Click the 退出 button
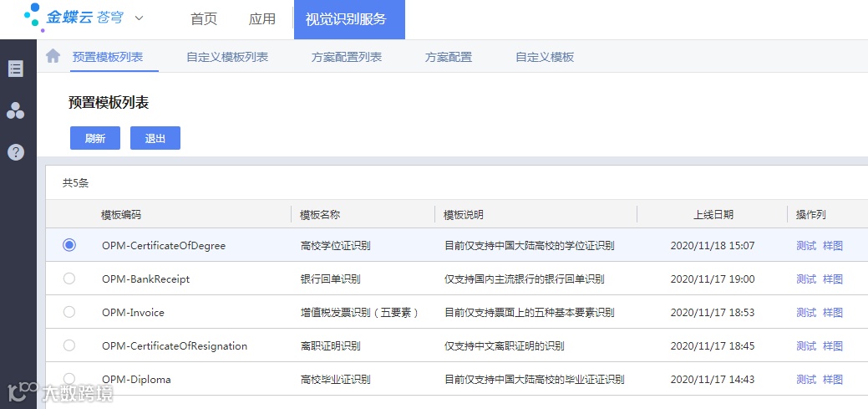The image size is (868, 409). 155,138
